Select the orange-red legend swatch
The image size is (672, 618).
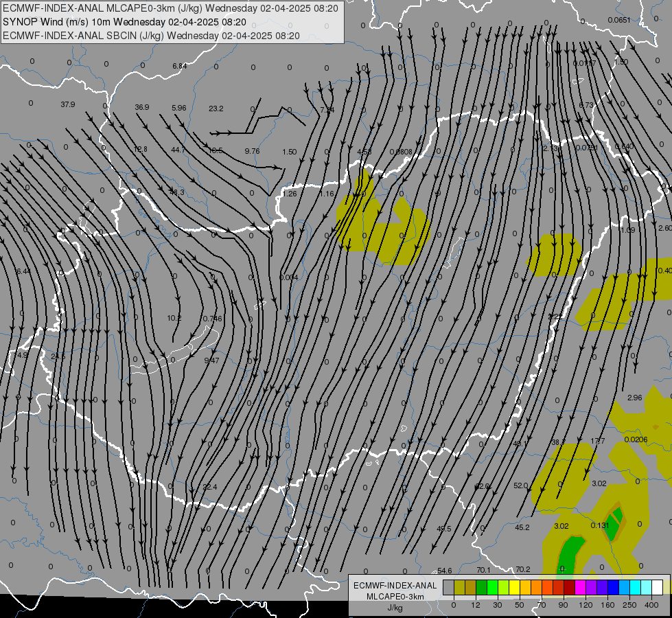(548, 587)
